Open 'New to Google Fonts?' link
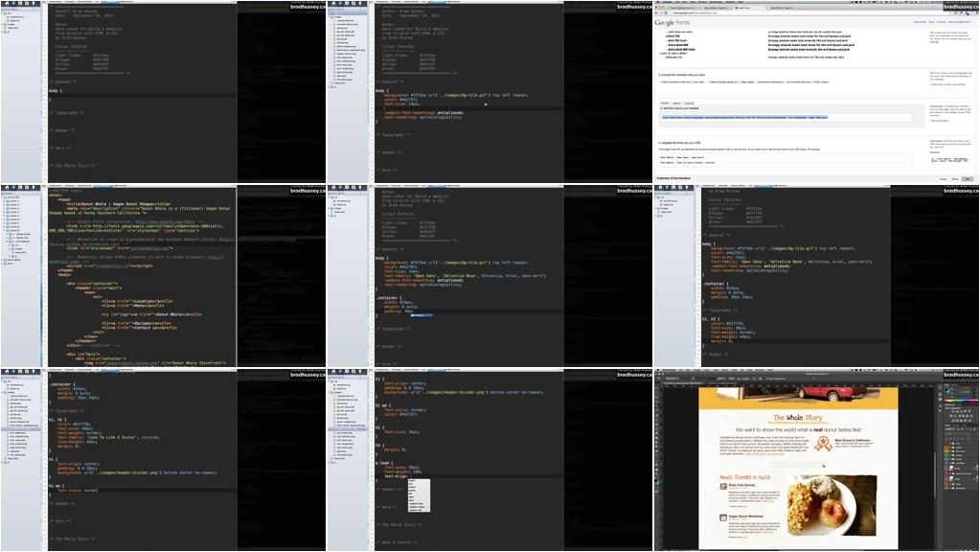 [959, 22]
